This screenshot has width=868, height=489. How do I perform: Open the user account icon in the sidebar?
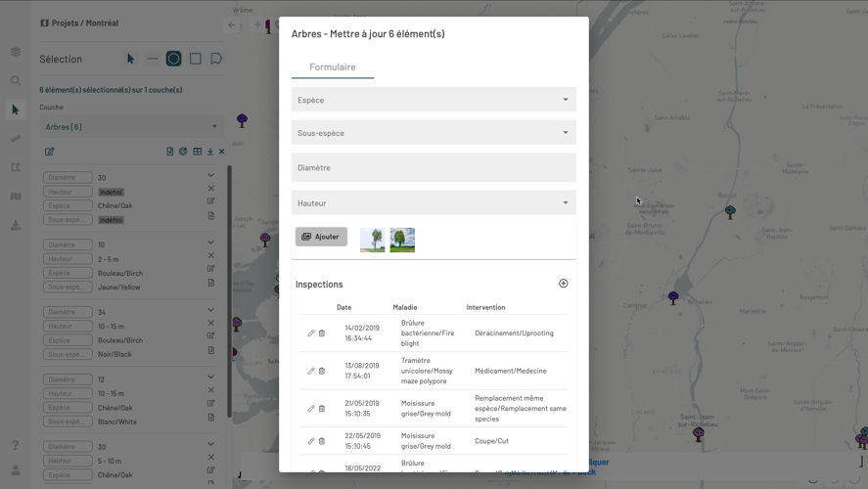point(16,470)
